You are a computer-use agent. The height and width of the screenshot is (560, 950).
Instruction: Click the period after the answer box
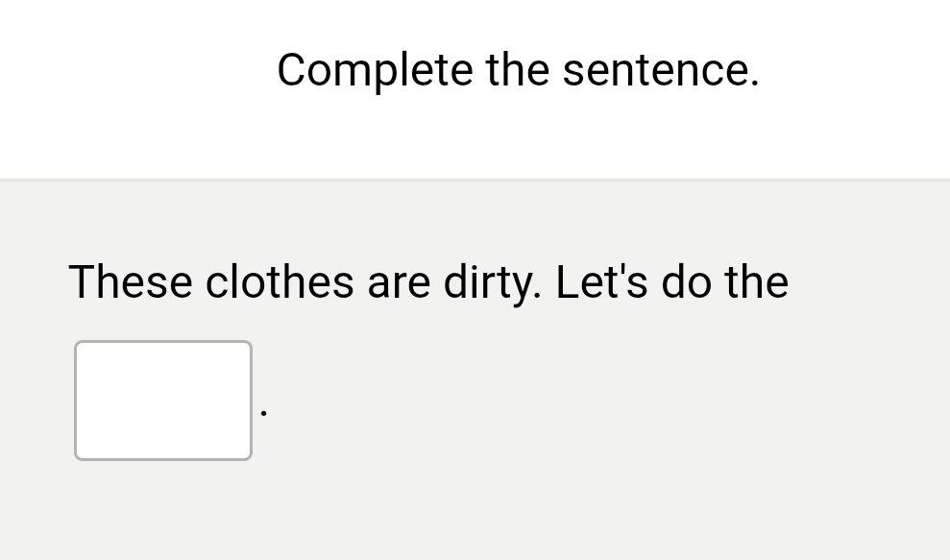click(x=263, y=413)
